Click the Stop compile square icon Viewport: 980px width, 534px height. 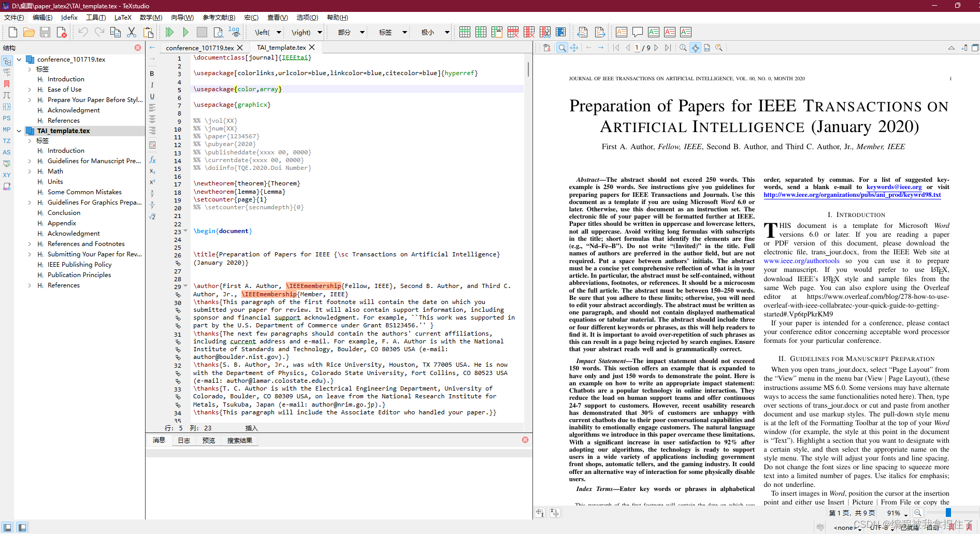point(202,32)
